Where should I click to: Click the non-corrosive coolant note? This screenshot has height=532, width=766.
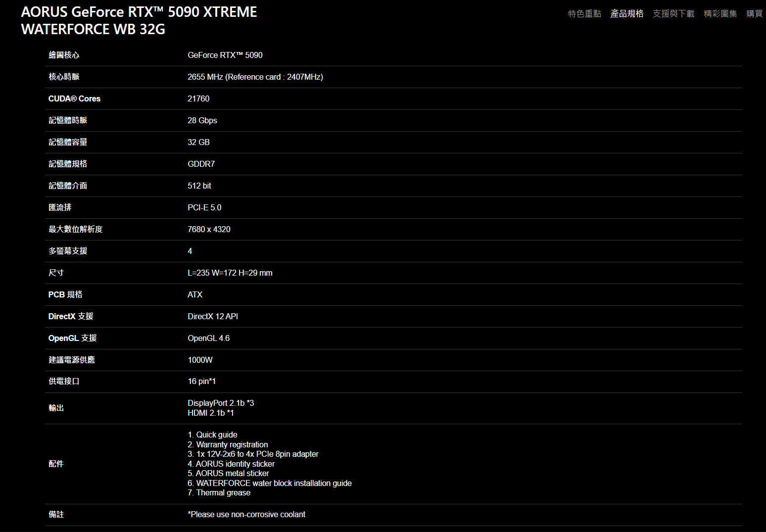coord(246,514)
